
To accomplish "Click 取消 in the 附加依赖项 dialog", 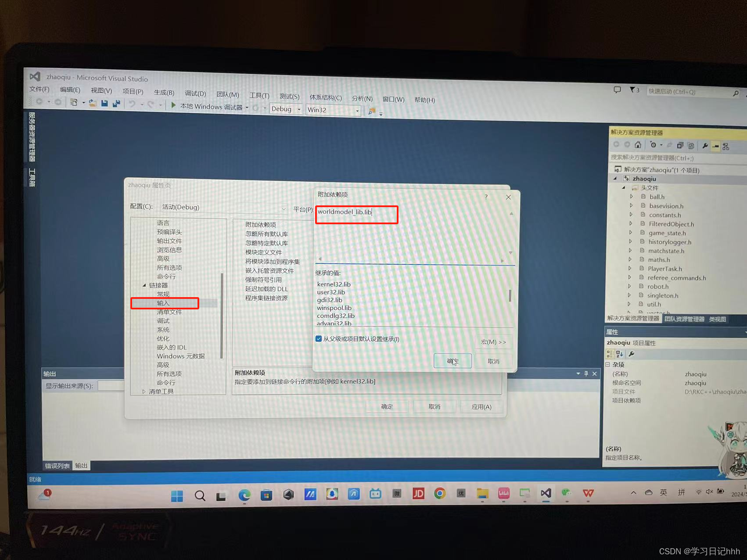I will tap(493, 361).
